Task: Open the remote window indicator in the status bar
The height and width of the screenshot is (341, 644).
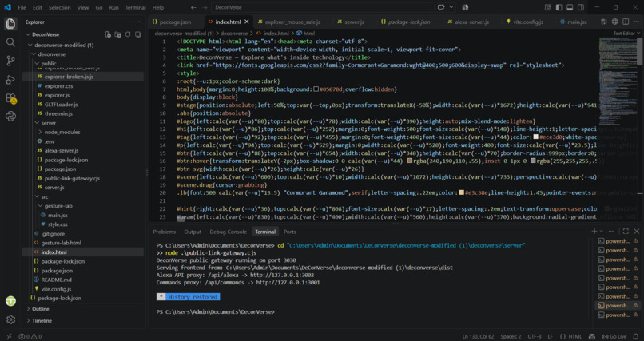Action: click(x=9, y=336)
